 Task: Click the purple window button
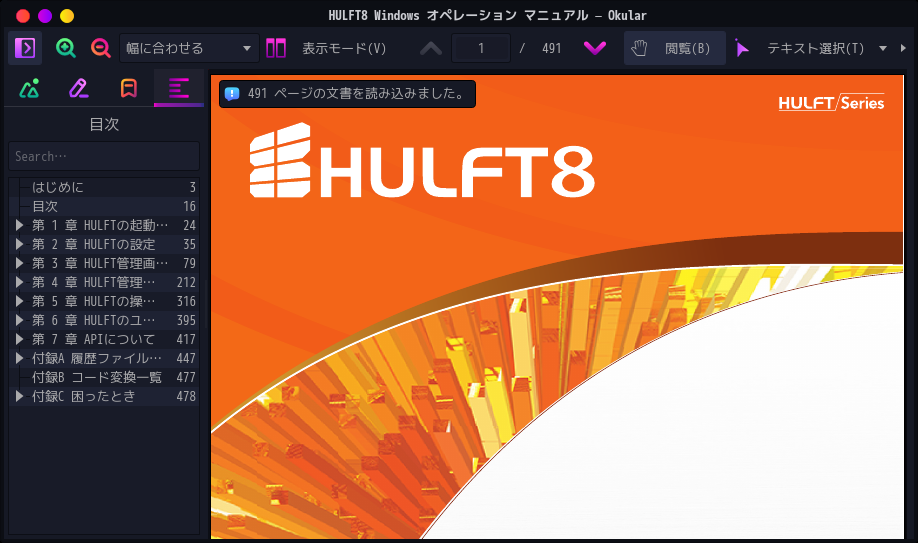point(45,16)
